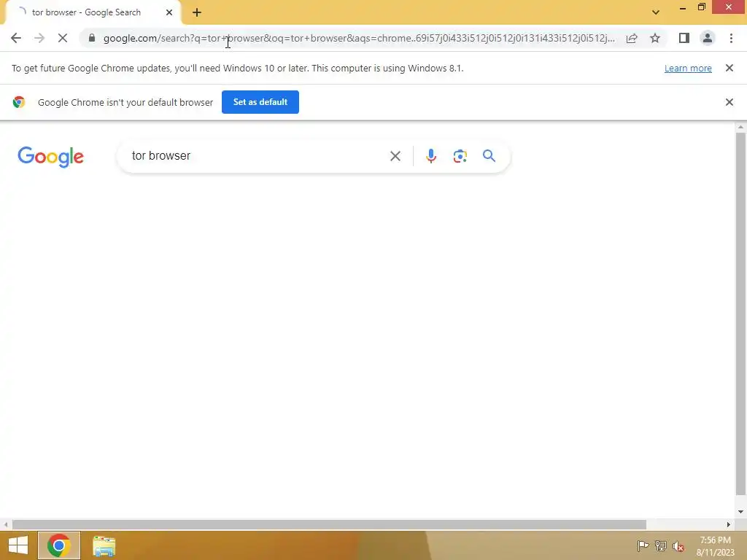This screenshot has width=747, height=560.
Task: Close the tor browser Google Search tab
Action: point(169,12)
